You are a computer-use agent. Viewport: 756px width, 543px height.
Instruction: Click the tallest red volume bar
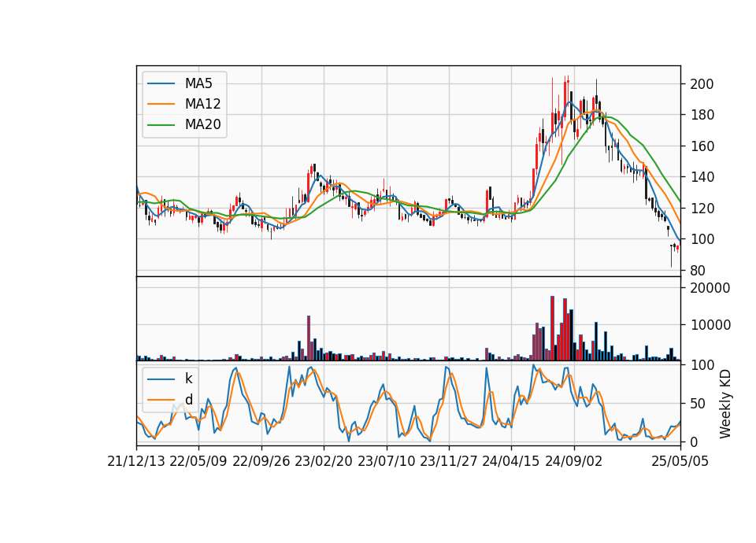[553, 328]
